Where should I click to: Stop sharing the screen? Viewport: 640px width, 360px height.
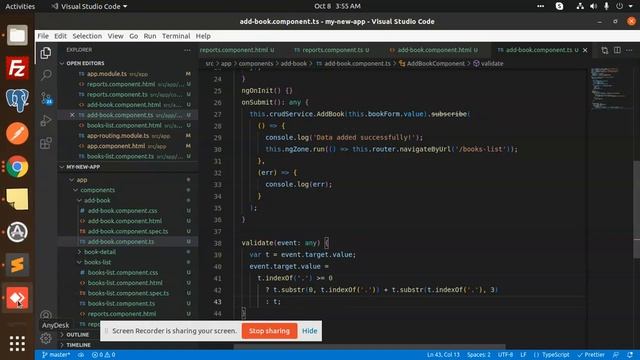[x=269, y=331]
